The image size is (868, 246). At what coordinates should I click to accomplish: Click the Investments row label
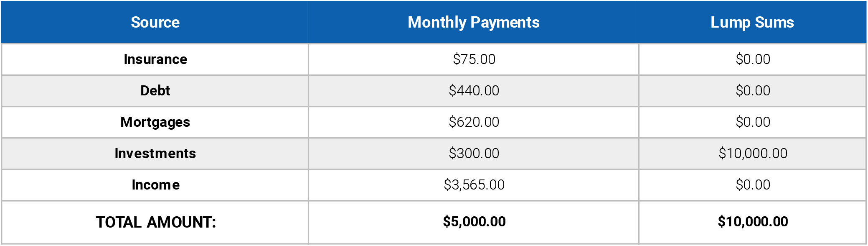pos(155,154)
